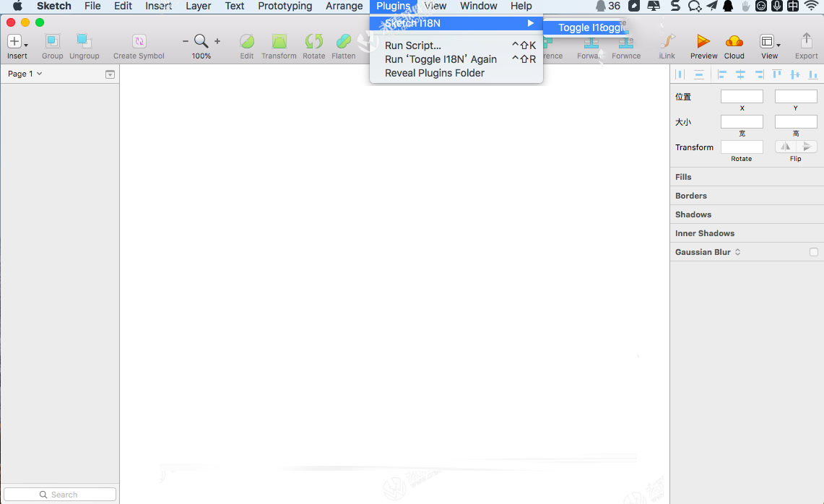Viewport: 824px width, 504px height.
Task: Distribute layers horizontally in the inspector
Action: (680, 74)
